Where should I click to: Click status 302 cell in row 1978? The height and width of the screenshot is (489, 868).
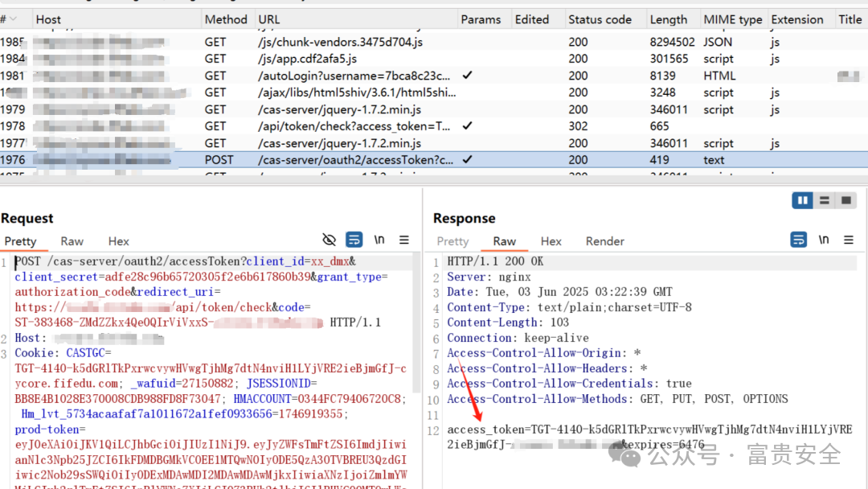[x=578, y=126]
